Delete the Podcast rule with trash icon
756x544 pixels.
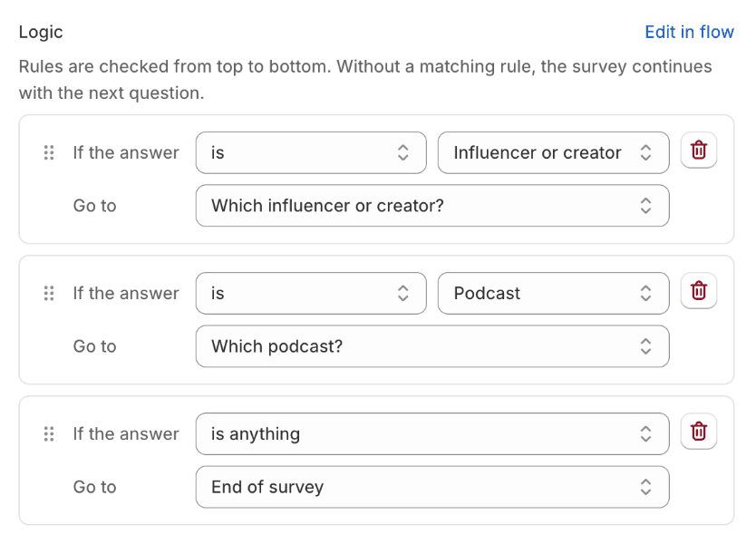699,291
